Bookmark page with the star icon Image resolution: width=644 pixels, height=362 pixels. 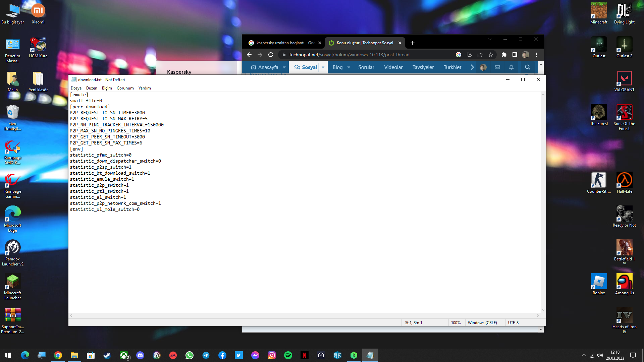(491, 55)
